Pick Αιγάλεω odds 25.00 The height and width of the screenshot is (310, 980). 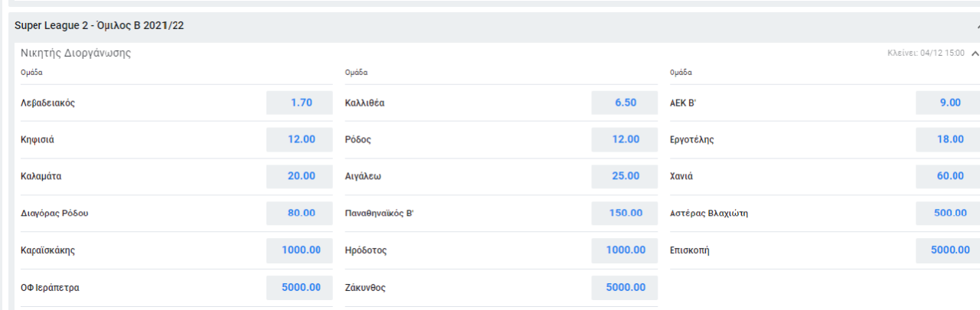[625, 176]
